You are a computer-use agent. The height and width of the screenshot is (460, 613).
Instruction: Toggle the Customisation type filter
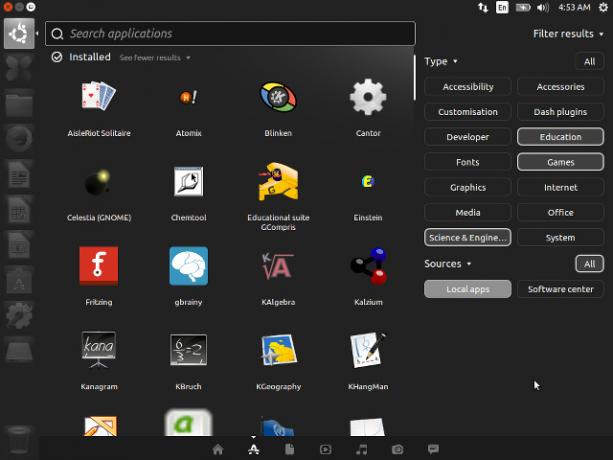(x=468, y=112)
